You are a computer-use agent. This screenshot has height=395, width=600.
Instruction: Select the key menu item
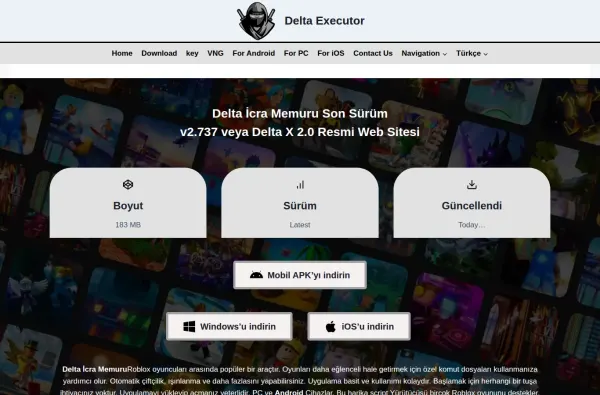click(192, 54)
